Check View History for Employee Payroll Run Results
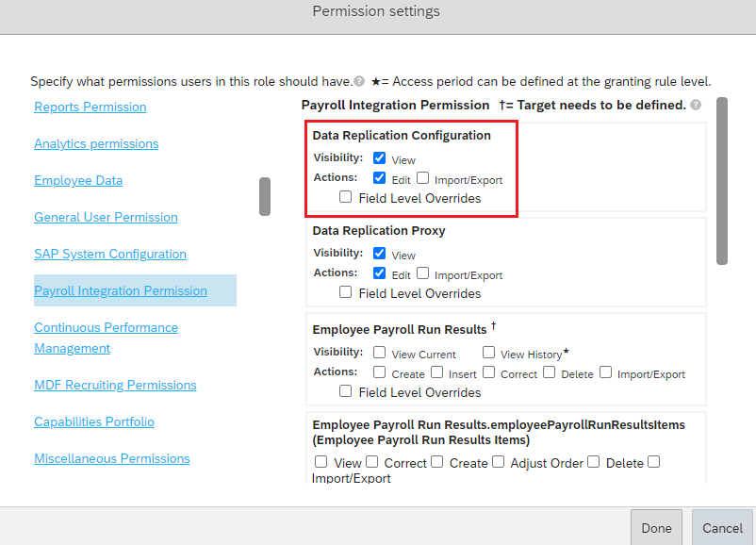This screenshot has height=545, width=756. [488, 353]
